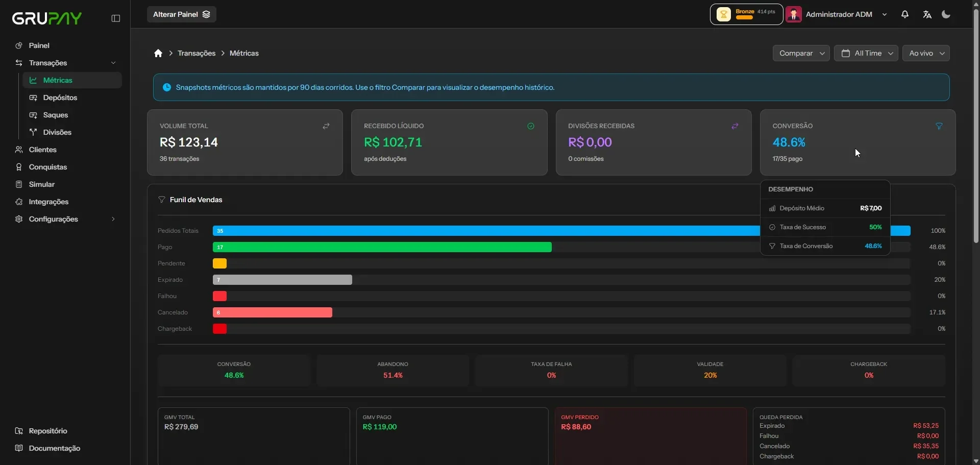Open the Ao vivo dropdown
980x465 pixels.
(x=926, y=53)
